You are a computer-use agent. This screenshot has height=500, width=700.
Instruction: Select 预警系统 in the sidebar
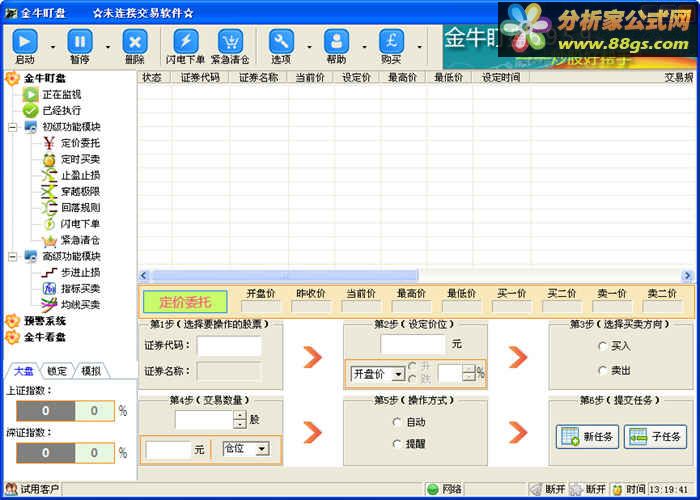pos(45,321)
